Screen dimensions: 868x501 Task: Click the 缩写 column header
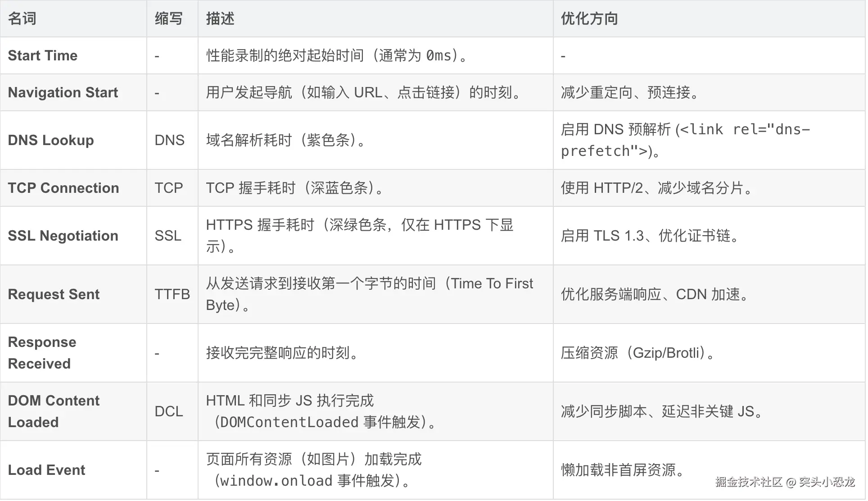[168, 18]
